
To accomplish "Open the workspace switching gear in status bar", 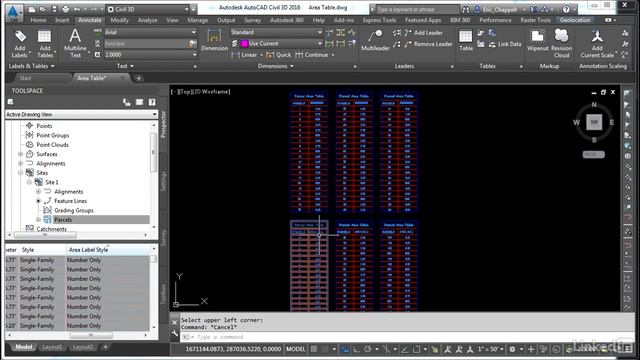I will click(x=512, y=349).
